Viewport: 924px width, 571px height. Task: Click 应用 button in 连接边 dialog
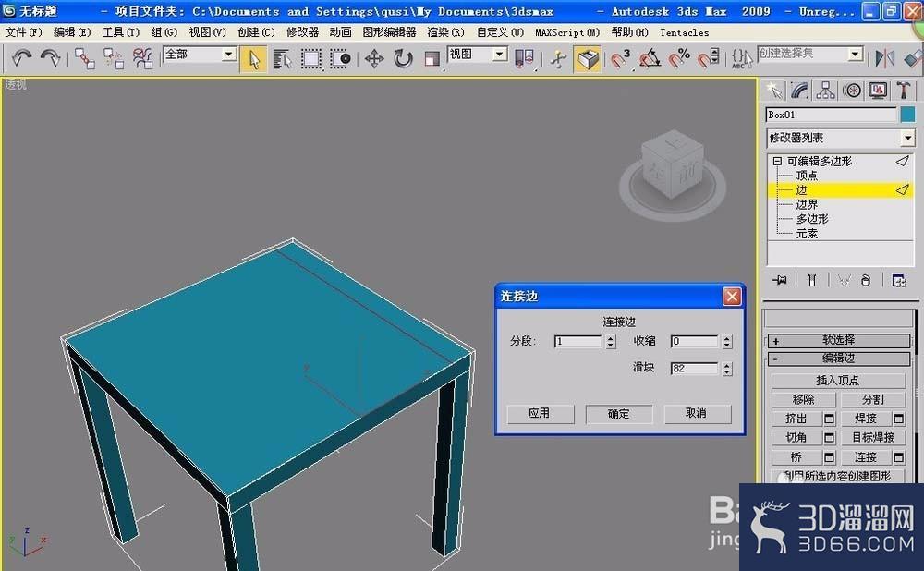pos(540,414)
